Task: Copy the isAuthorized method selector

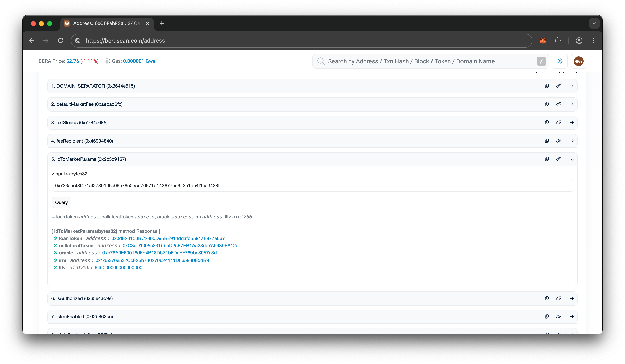Action: (x=547, y=298)
